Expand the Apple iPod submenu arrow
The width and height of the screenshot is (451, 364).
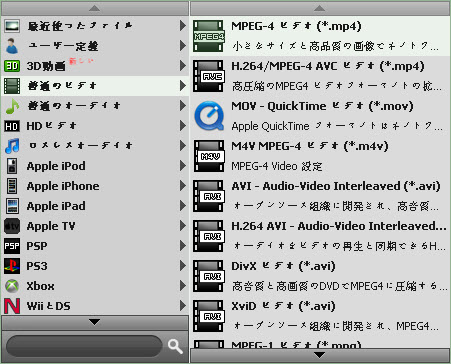(183, 166)
